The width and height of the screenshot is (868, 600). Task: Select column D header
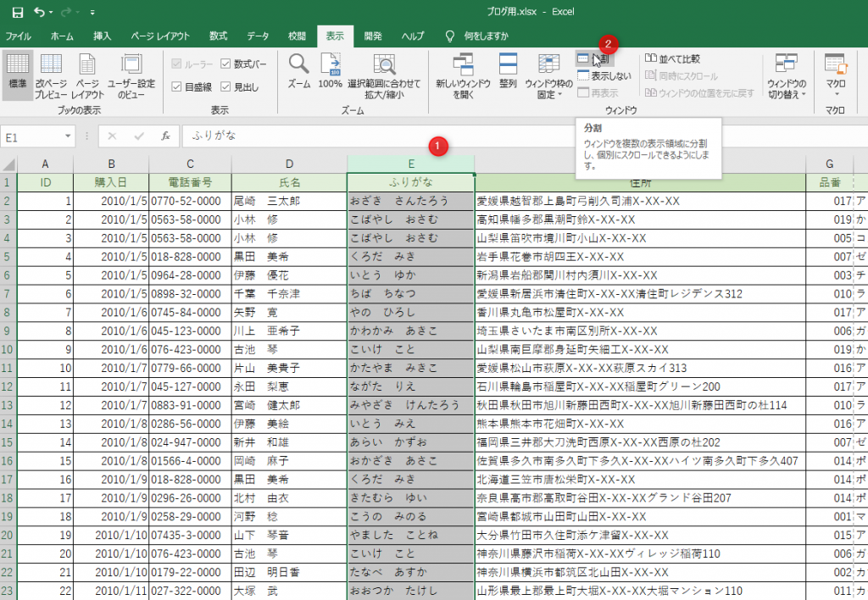click(289, 164)
